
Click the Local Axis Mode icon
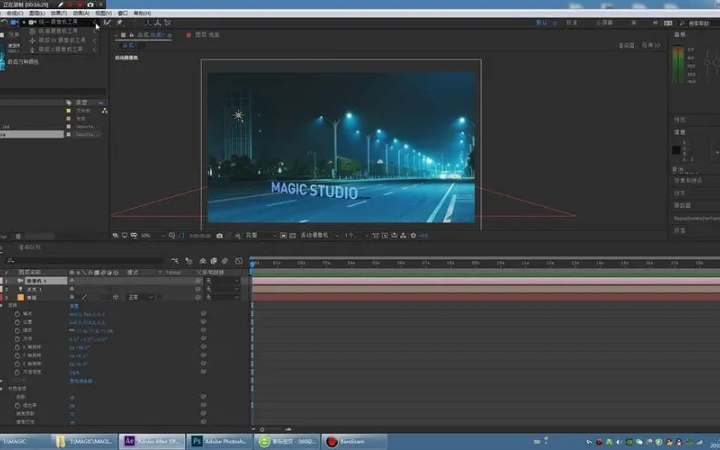click(148, 22)
